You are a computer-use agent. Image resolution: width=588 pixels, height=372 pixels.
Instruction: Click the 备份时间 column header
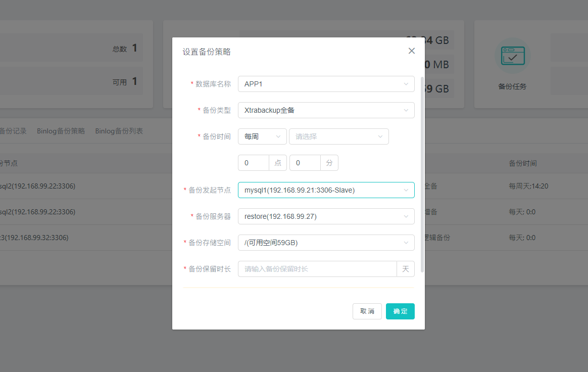click(x=522, y=163)
